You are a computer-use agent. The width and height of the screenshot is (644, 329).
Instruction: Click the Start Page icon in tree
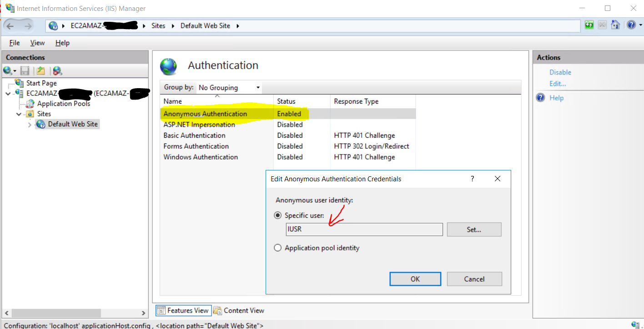tap(20, 83)
